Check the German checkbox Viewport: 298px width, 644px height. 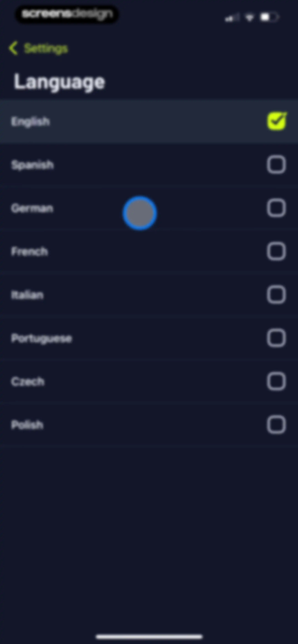[x=276, y=208]
